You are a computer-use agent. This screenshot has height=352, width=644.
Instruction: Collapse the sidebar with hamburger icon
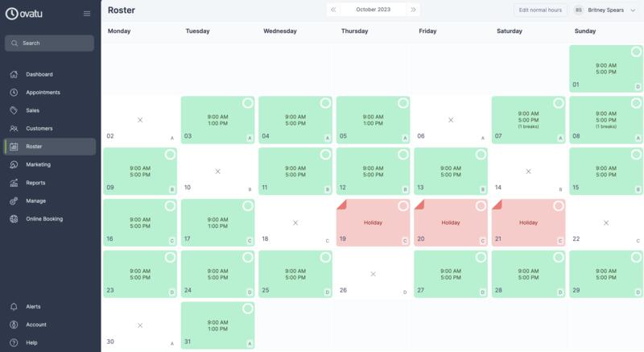(x=87, y=14)
